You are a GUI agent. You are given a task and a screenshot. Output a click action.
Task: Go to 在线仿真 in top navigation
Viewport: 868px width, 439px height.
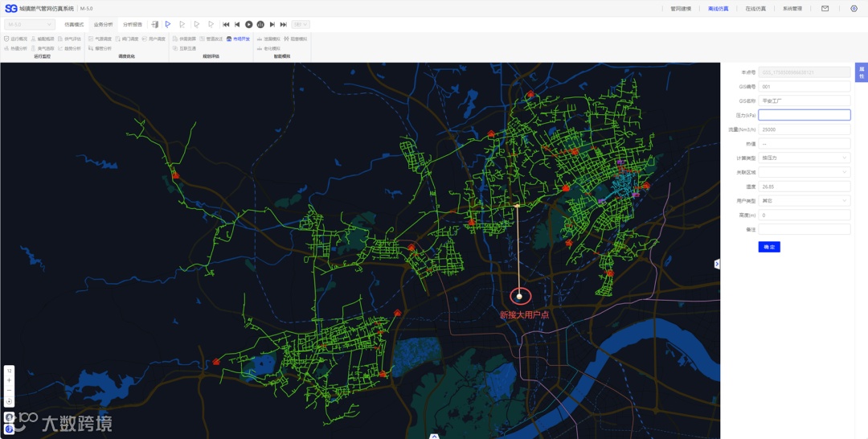point(755,8)
